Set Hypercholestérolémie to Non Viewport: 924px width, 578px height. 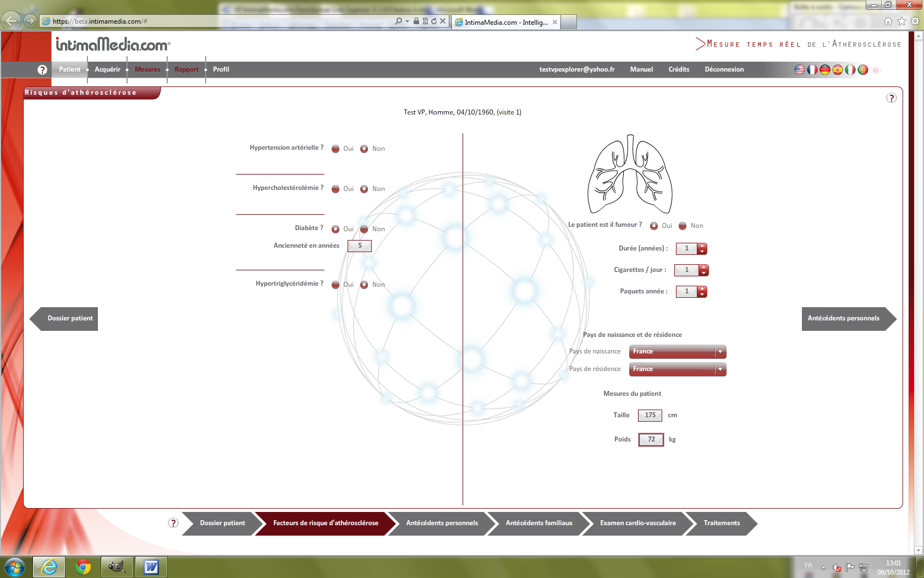click(x=364, y=189)
